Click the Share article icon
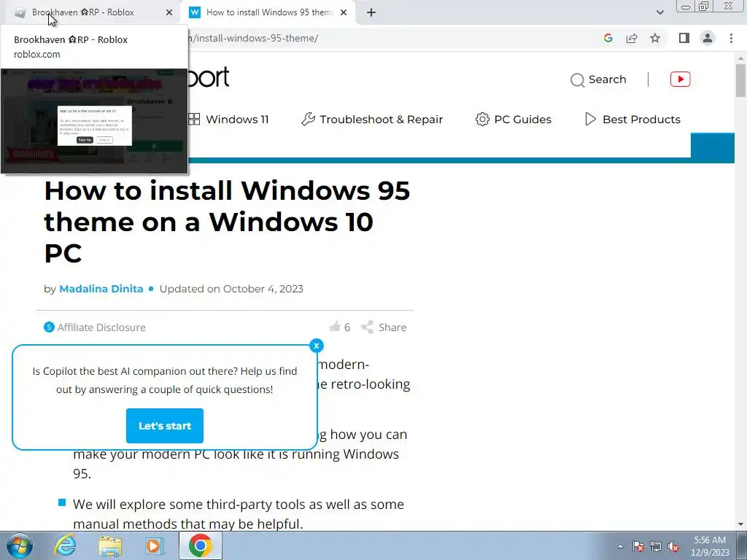This screenshot has height=560, width=747. [368, 327]
